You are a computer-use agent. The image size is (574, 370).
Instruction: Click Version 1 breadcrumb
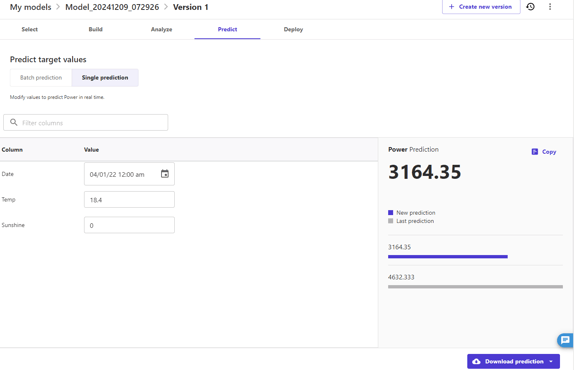click(190, 7)
